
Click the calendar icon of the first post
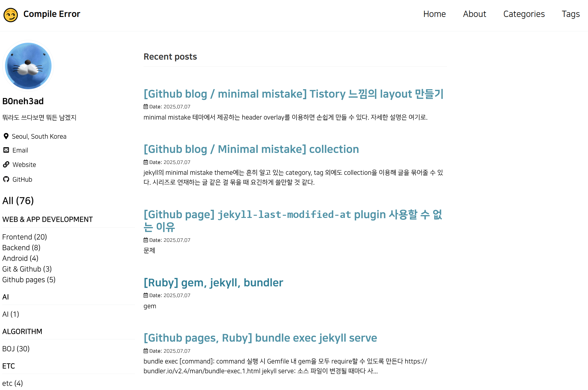click(146, 107)
